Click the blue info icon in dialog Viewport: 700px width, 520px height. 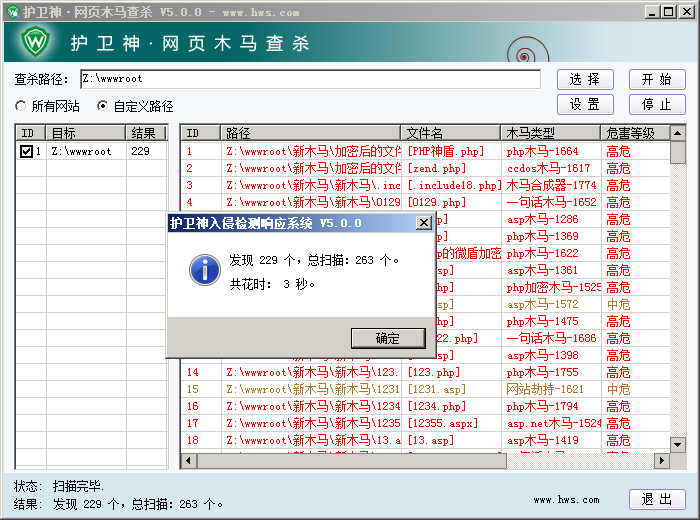(x=205, y=268)
